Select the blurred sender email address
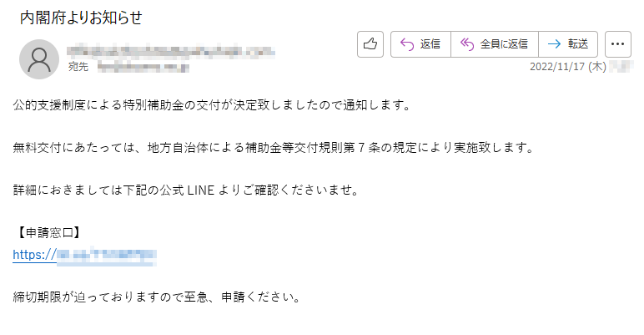Viewport: 644px width, 335px height. pos(171,51)
